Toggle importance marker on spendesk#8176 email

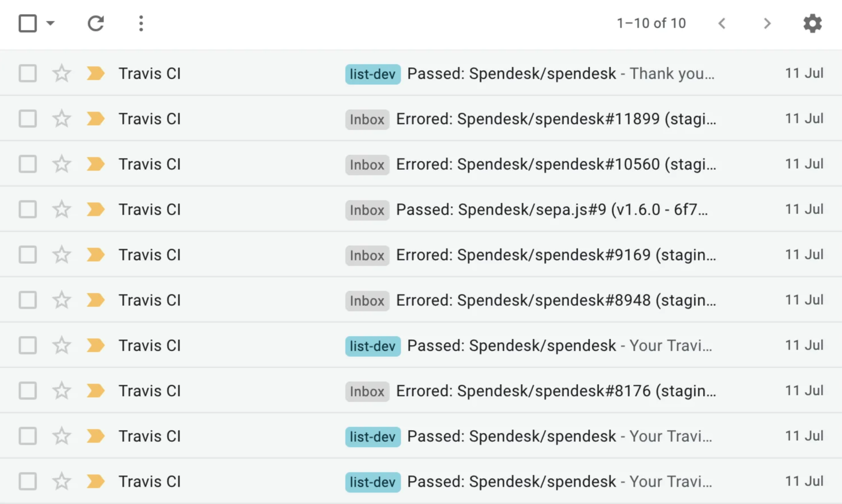(x=96, y=391)
